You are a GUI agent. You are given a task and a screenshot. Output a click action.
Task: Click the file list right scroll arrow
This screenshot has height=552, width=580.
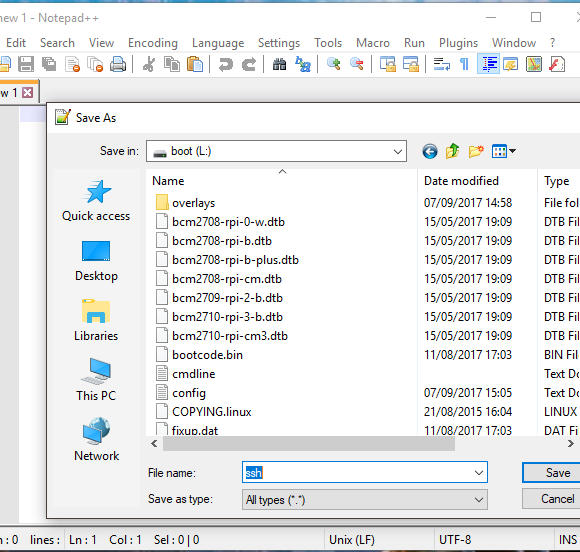571,443
